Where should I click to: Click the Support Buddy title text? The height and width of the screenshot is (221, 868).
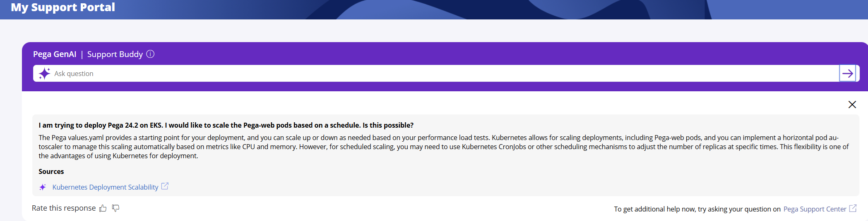coord(115,54)
